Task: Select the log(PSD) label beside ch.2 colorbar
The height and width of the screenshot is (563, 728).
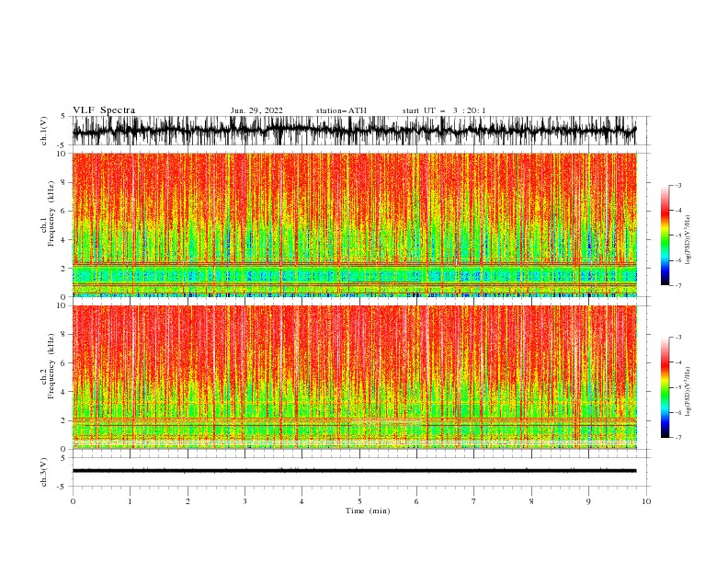Action: pos(688,392)
